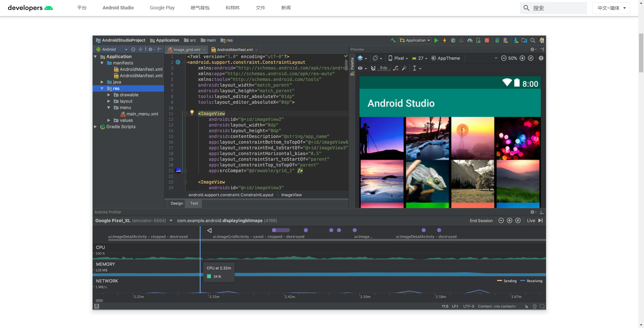Open the screen orientation dropdown
The image size is (644, 328).
tap(377, 58)
